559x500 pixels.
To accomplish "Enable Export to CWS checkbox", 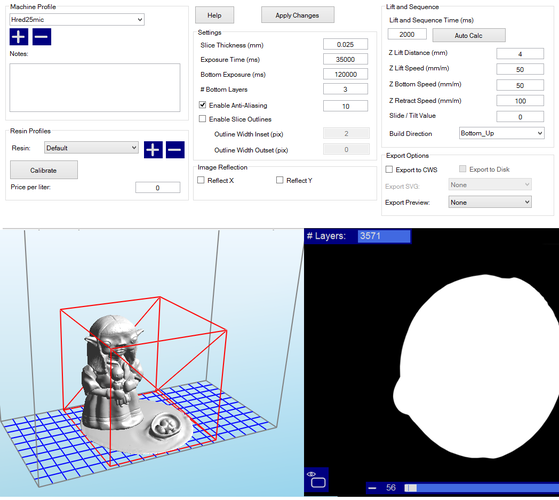I will pos(389,169).
